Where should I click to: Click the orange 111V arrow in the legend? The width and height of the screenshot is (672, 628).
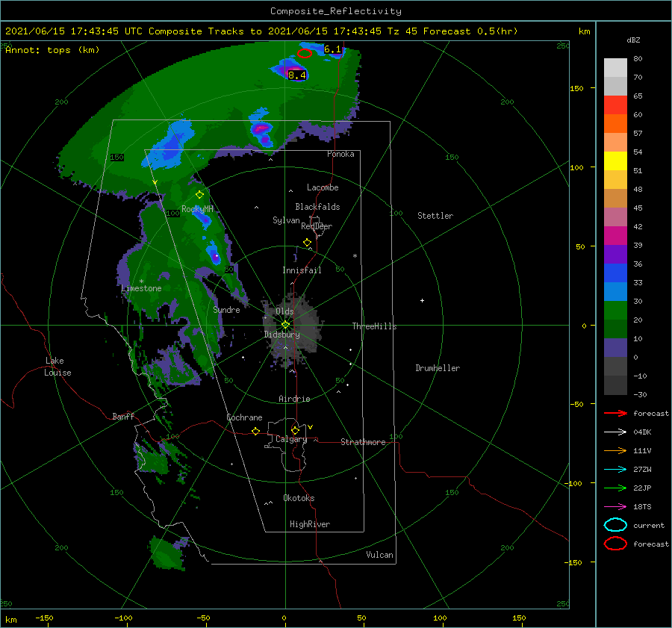(x=615, y=450)
